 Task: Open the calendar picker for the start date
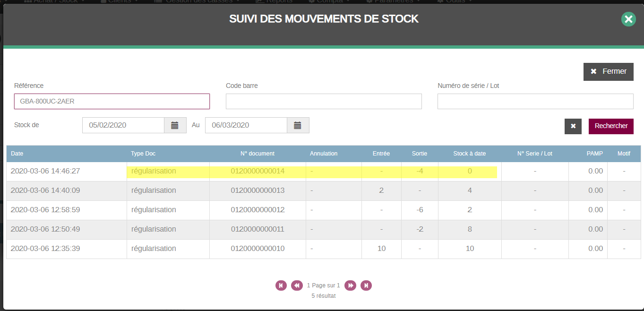pyautogui.click(x=175, y=125)
